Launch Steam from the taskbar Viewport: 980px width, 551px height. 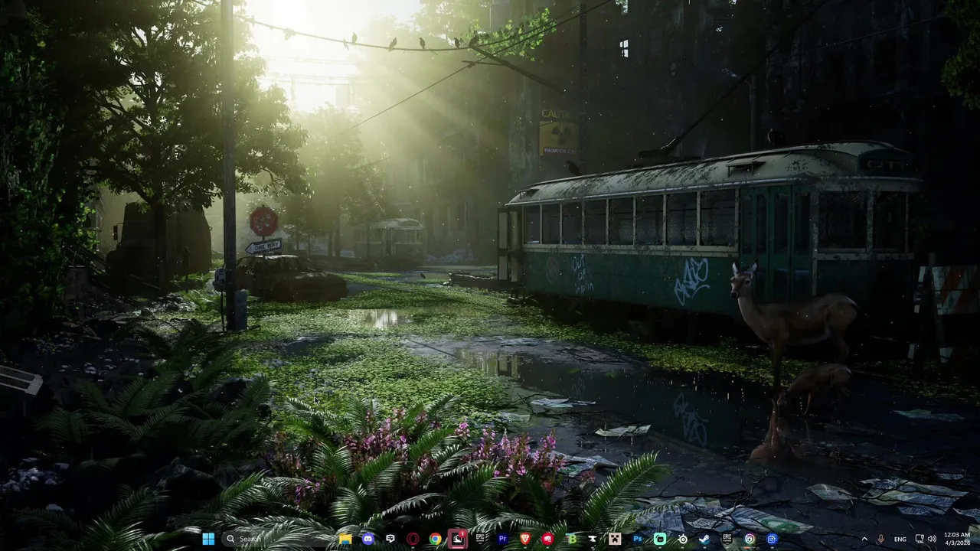tap(704, 539)
